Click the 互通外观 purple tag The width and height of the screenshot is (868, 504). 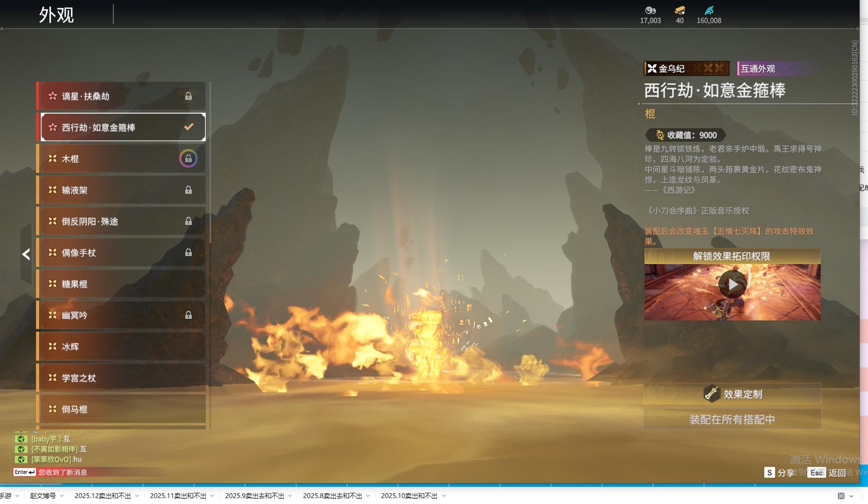click(758, 69)
